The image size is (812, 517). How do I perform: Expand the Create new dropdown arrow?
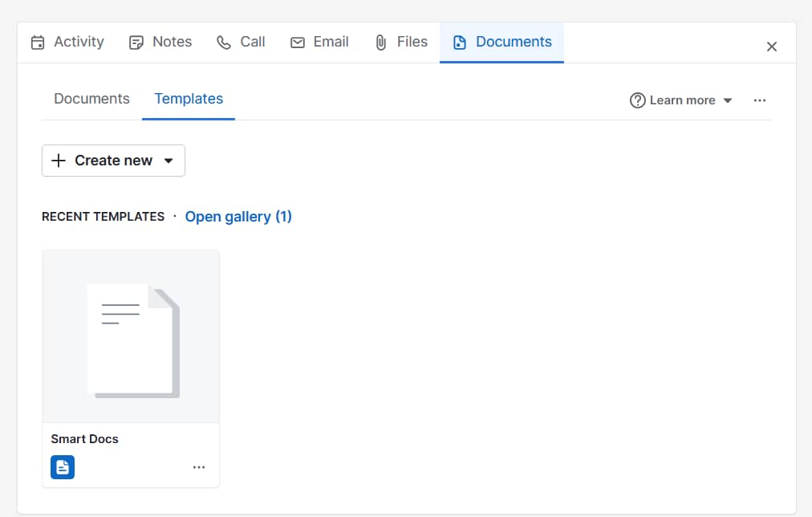coord(168,161)
